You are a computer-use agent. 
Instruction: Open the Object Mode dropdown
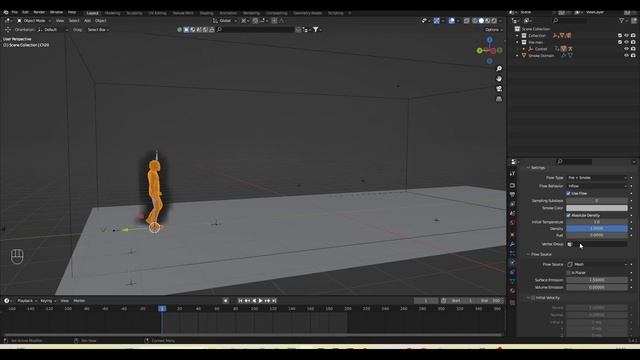[34, 20]
